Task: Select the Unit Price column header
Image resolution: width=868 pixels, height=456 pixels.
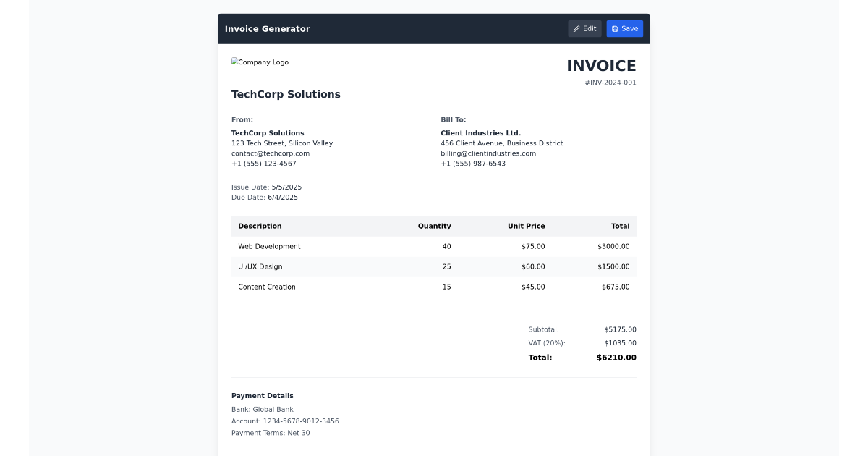Action: point(526,226)
